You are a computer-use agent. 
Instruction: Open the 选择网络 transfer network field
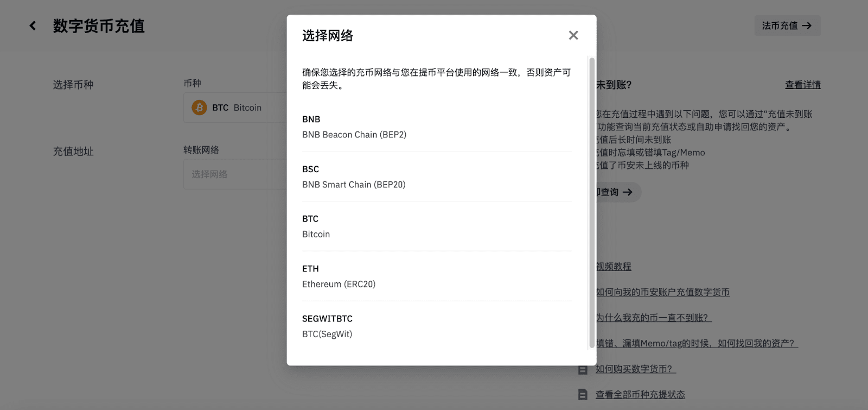pyautogui.click(x=235, y=174)
